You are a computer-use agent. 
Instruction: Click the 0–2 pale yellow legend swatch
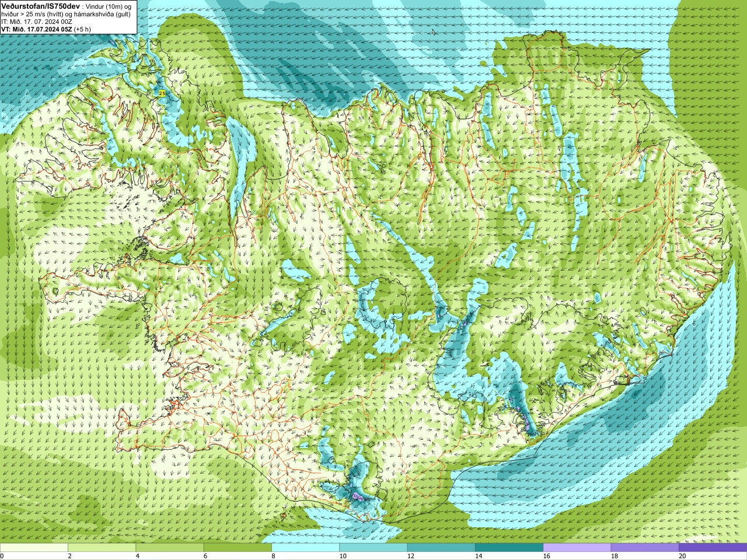[x=34, y=548]
